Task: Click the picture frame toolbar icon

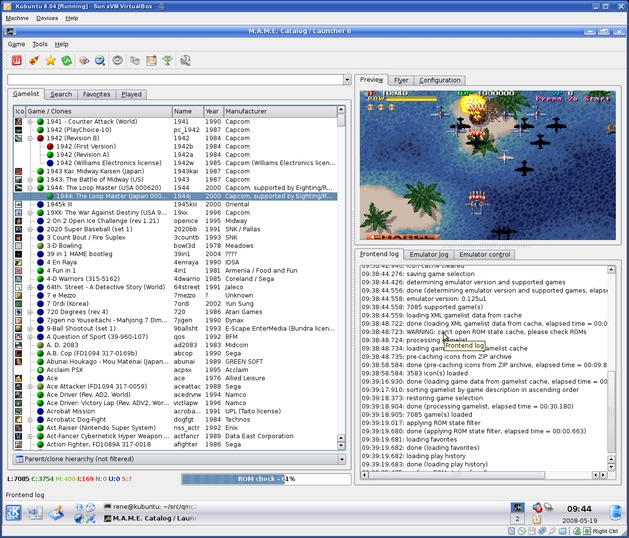Action: 151,61
